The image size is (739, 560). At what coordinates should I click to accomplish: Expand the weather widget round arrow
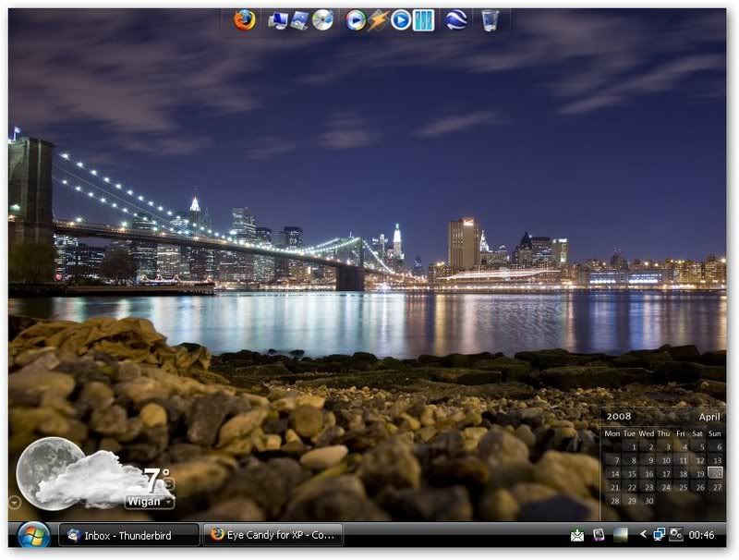[x=14, y=502]
